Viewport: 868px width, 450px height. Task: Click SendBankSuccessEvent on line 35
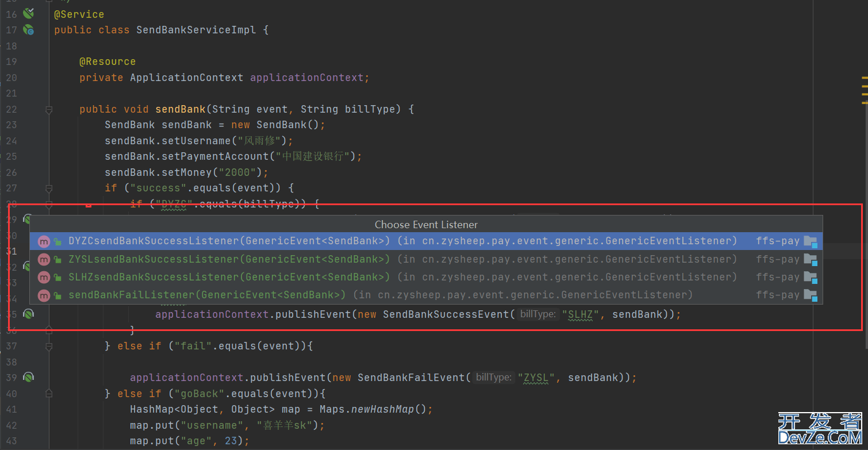446,314
